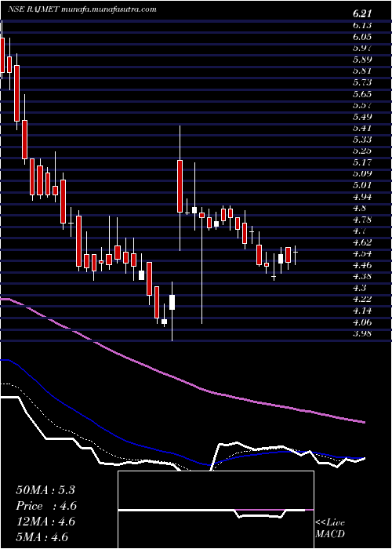This screenshot has width=392, height=549.
Task: Click the 12MA : 4.6 readout
Action: [45, 522]
